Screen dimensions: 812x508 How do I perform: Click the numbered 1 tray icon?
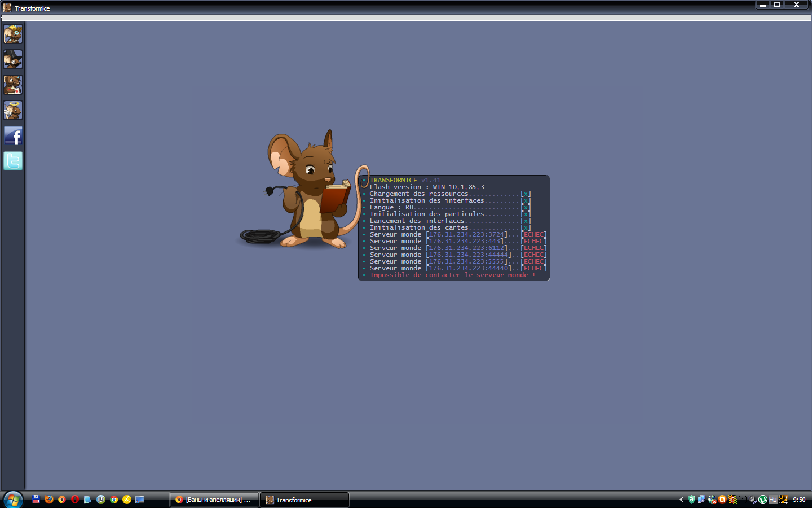click(743, 500)
